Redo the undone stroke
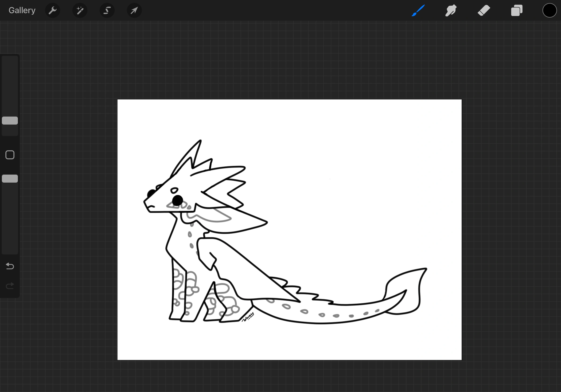The image size is (561, 392). [x=10, y=286]
